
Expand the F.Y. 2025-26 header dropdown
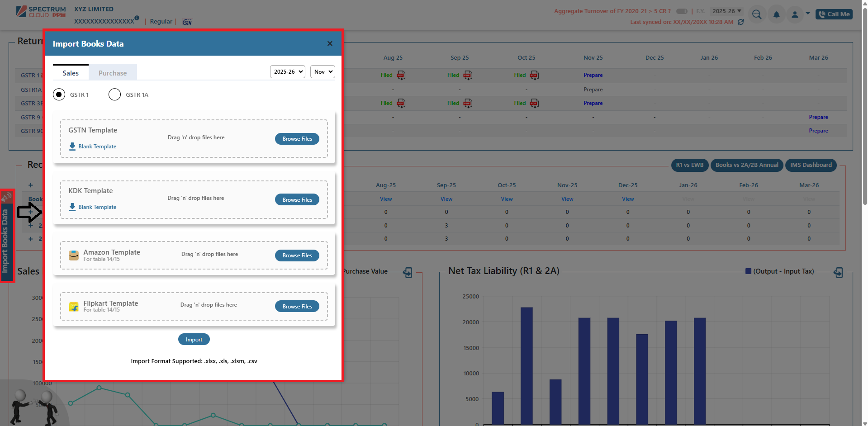click(726, 11)
